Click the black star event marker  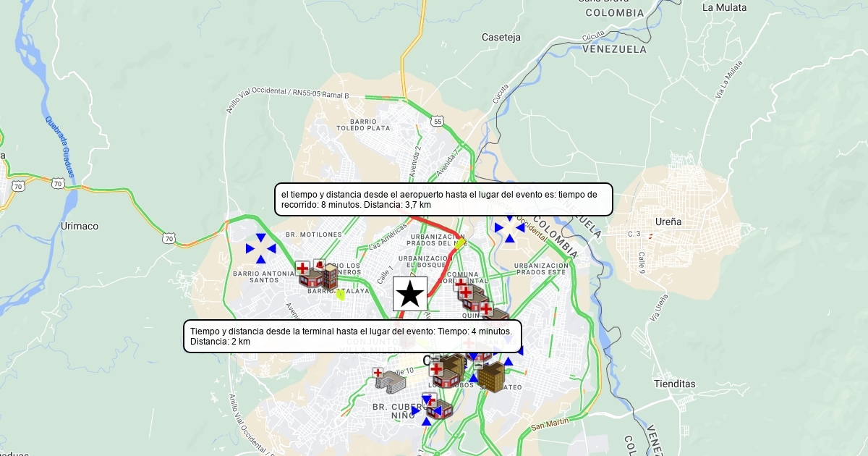tap(410, 294)
